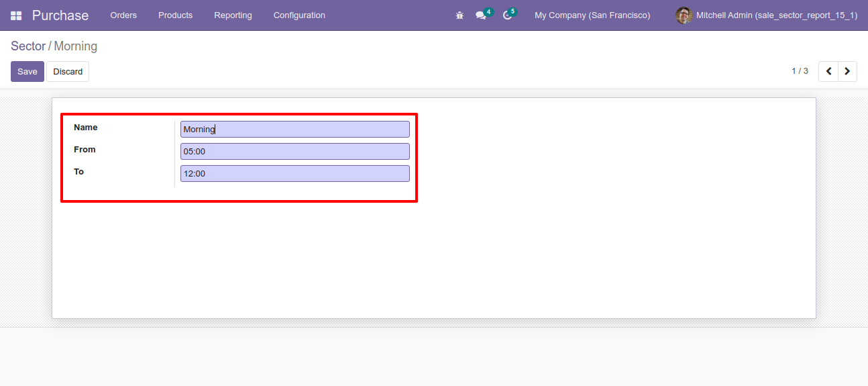The height and width of the screenshot is (386, 868).
Task: Open the apps grid menu icon
Action: pos(16,15)
